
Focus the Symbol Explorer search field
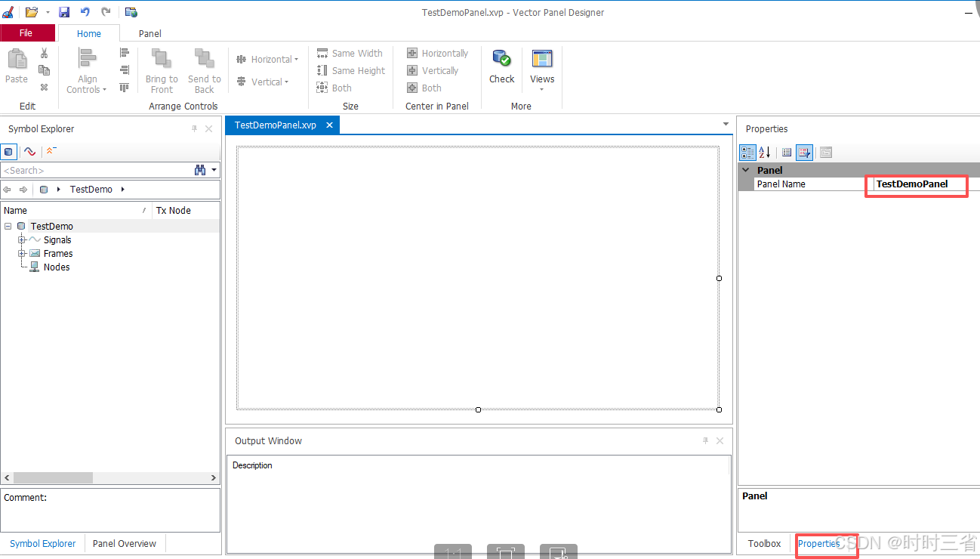96,170
